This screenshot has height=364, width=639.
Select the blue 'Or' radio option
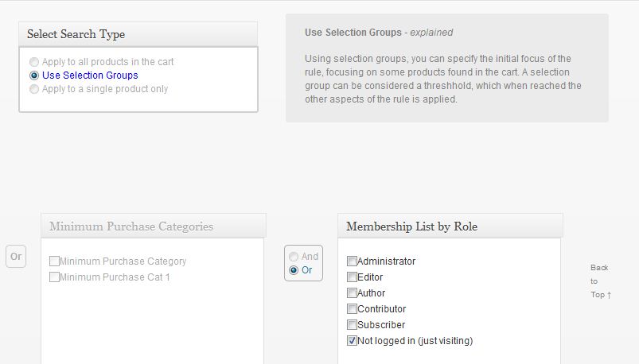click(294, 270)
